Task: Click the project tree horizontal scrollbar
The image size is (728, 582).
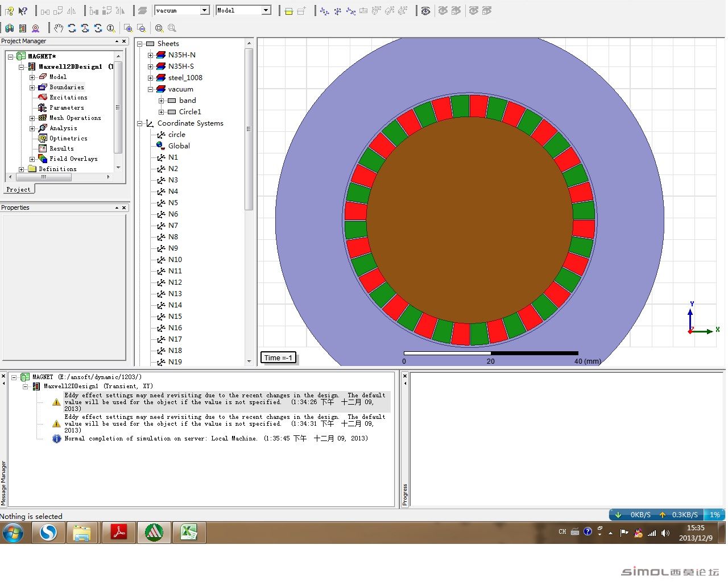Action: point(43,177)
